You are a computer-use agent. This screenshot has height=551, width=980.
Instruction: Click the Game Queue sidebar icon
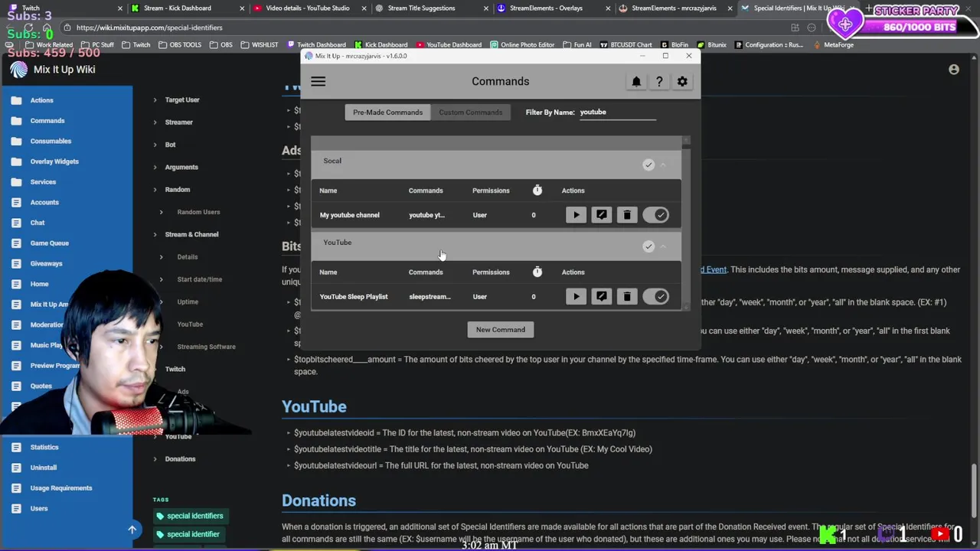(16, 243)
